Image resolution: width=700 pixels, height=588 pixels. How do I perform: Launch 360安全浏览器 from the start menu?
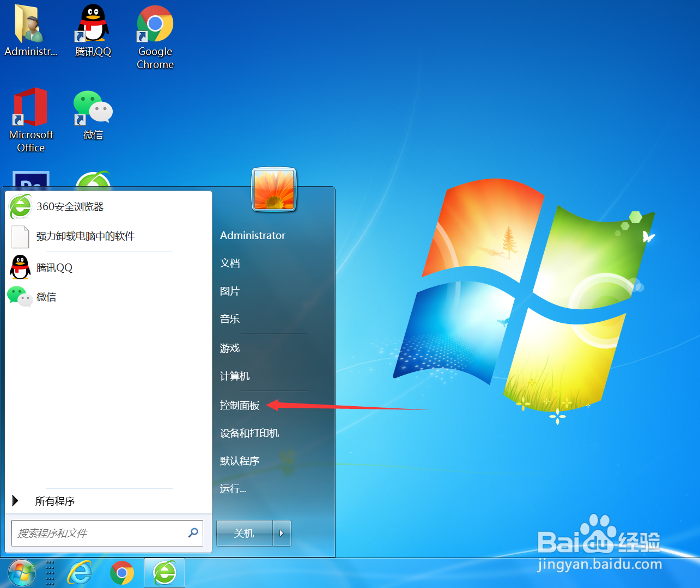[x=108, y=207]
